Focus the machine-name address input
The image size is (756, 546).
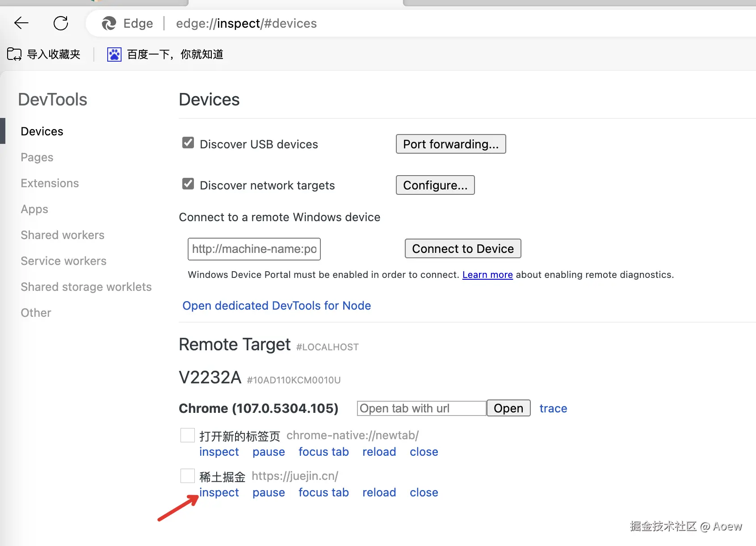click(x=254, y=249)
